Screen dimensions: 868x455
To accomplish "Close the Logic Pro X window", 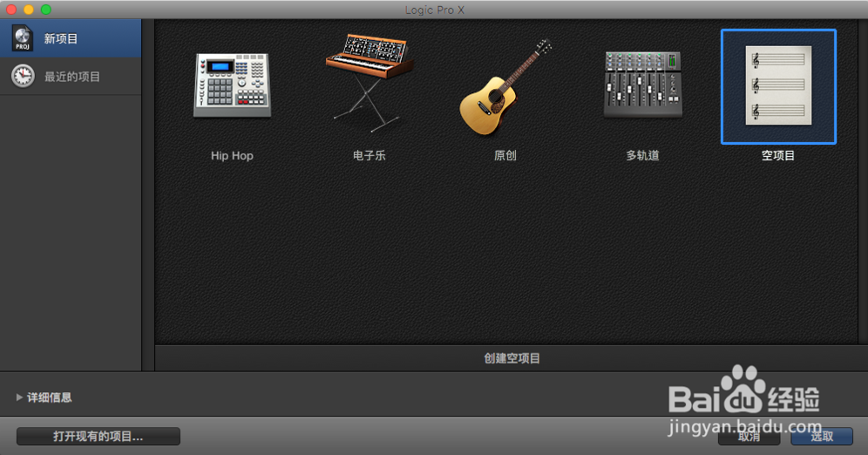I will (x=11, y=10).
